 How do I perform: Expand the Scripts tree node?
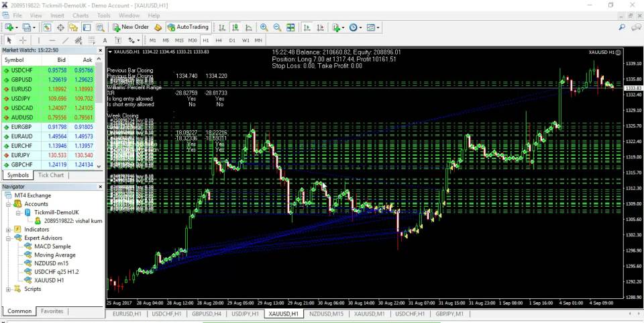[x=9, y=289]
